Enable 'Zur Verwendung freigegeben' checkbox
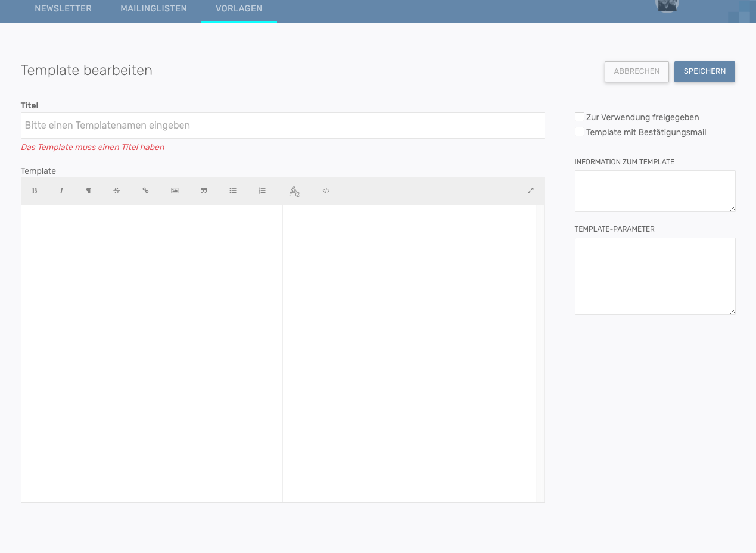Screen dimensions: 756x553 tap(580, 117)
